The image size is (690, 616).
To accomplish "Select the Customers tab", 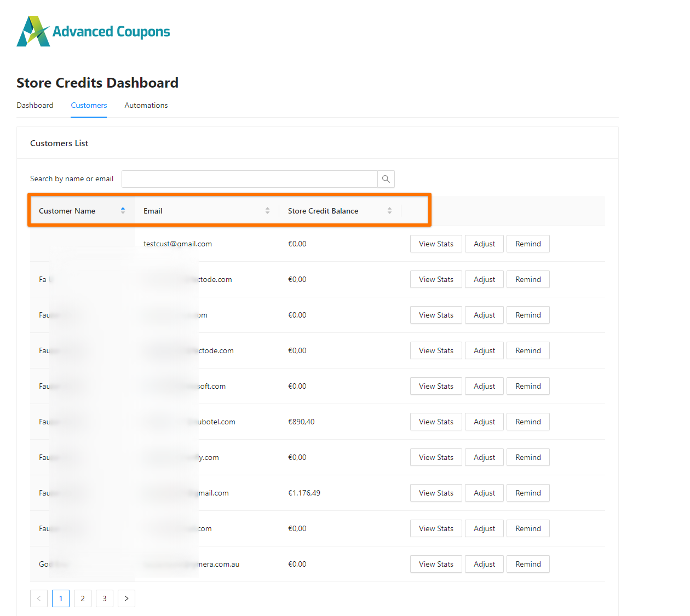I will (x=88, y=105).
